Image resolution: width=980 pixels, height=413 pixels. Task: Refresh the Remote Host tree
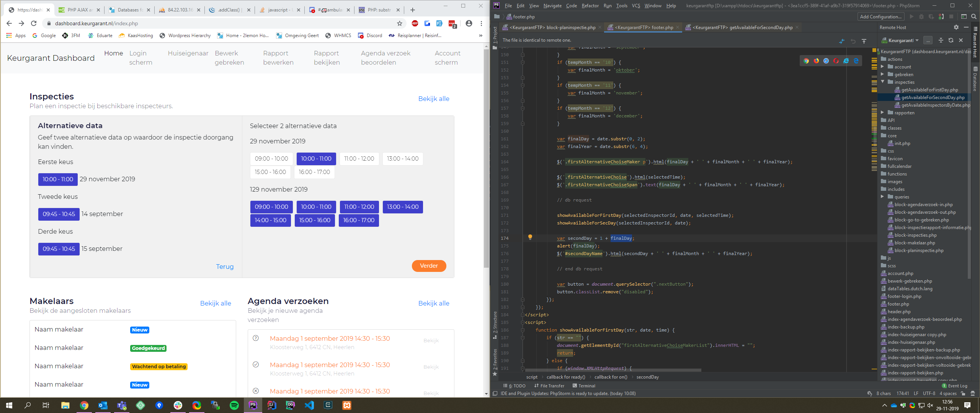(x=951, y=40)
